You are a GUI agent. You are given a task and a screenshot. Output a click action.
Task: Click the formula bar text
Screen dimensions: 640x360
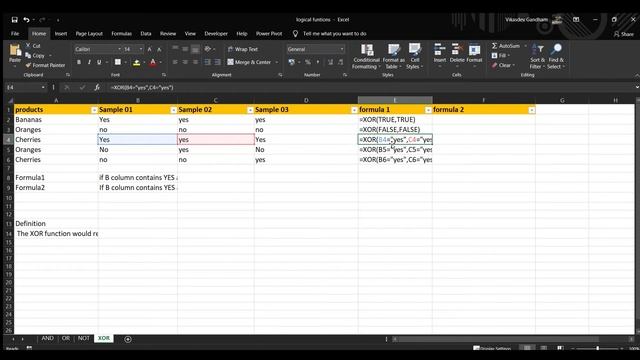(x=142, y=87)
